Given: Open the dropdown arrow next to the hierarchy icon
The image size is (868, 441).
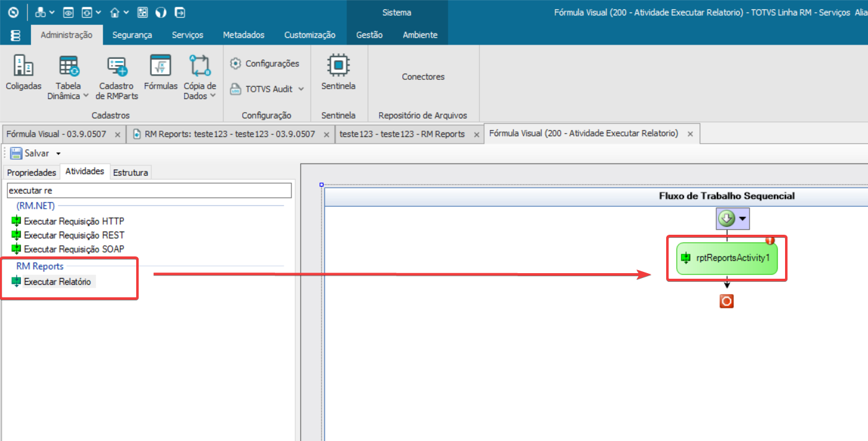Looking at the screenshot, I should tap(52, 13).
